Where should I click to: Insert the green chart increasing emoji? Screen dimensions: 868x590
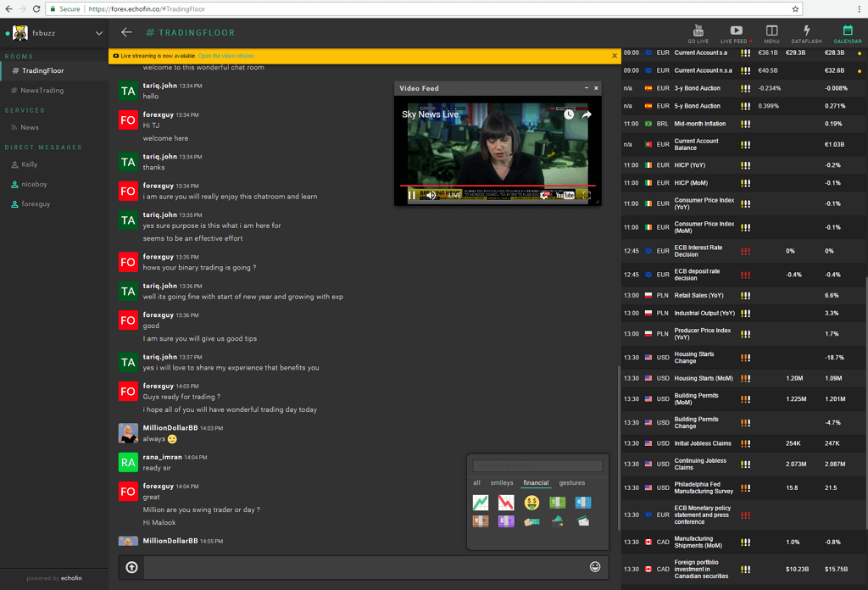(481, 503)
